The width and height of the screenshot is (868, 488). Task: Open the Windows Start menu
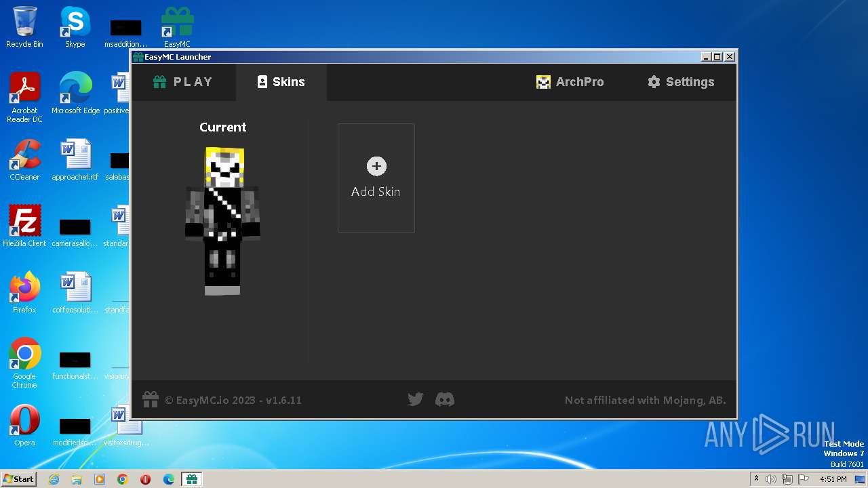tap(18, 479)
